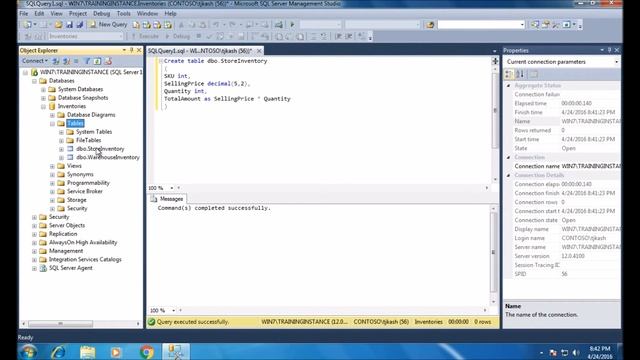Click the Database Engine Query icon

[x=136, y=25]
